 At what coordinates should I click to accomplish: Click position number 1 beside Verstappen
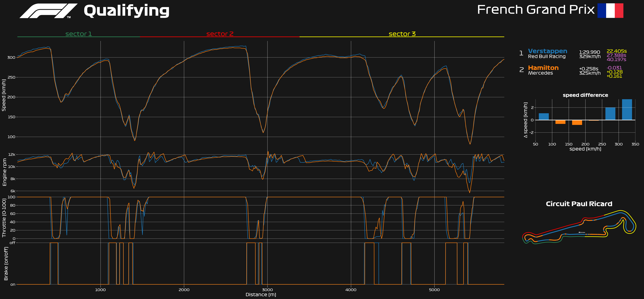point(521,53)
